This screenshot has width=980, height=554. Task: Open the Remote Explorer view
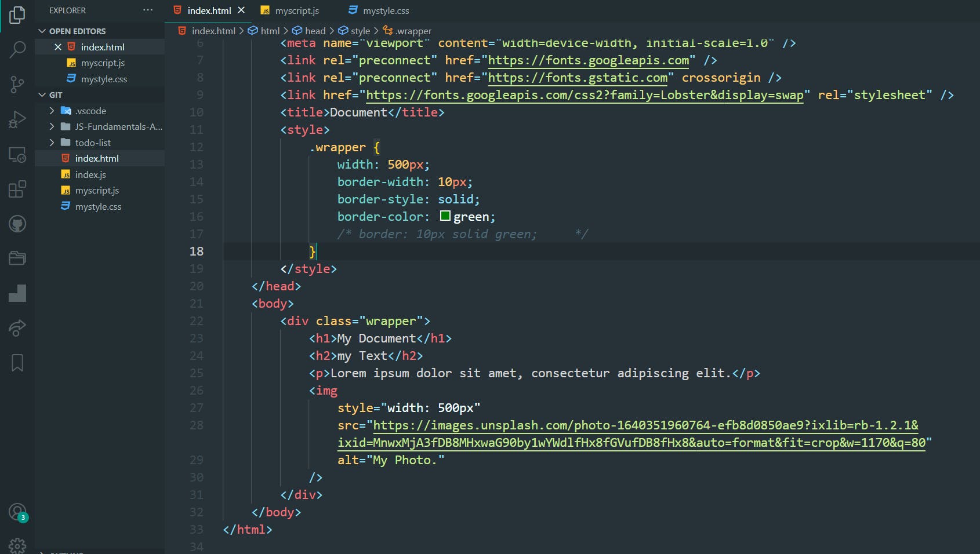click(x=17, y=154)
